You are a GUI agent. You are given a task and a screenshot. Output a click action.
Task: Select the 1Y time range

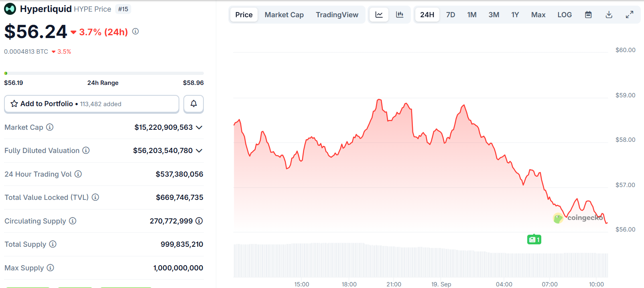tap(515, 15)
